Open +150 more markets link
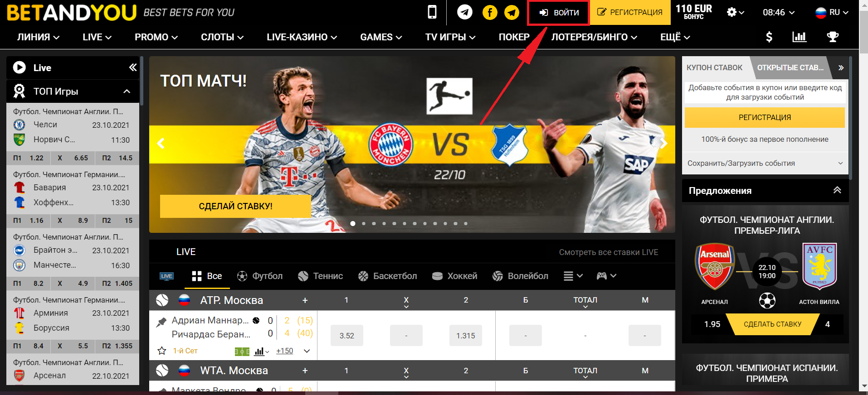The width and height of the screenshot is (868, 395). pyautogui.click(x=284, y=351)
